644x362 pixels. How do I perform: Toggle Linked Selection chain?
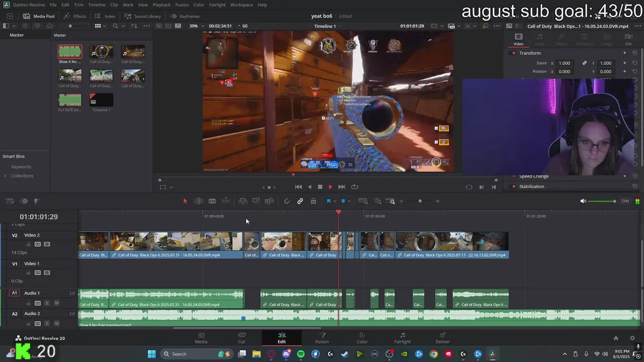pos(300,201)
